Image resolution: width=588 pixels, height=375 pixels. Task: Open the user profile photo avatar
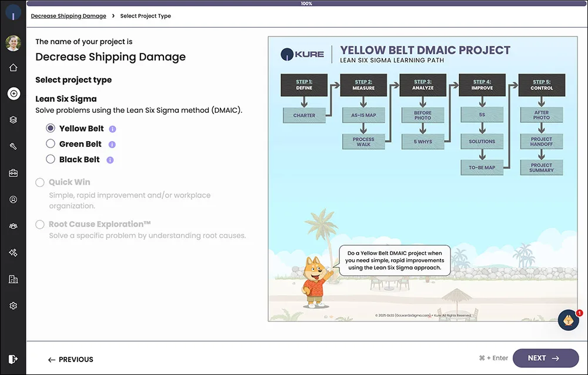coord(13,43)
